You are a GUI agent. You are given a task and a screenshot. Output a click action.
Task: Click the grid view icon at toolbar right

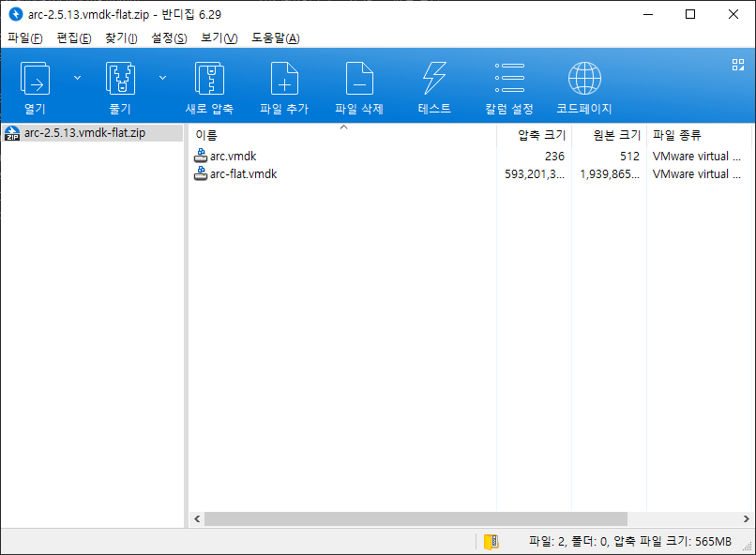(x=737, y=65)
